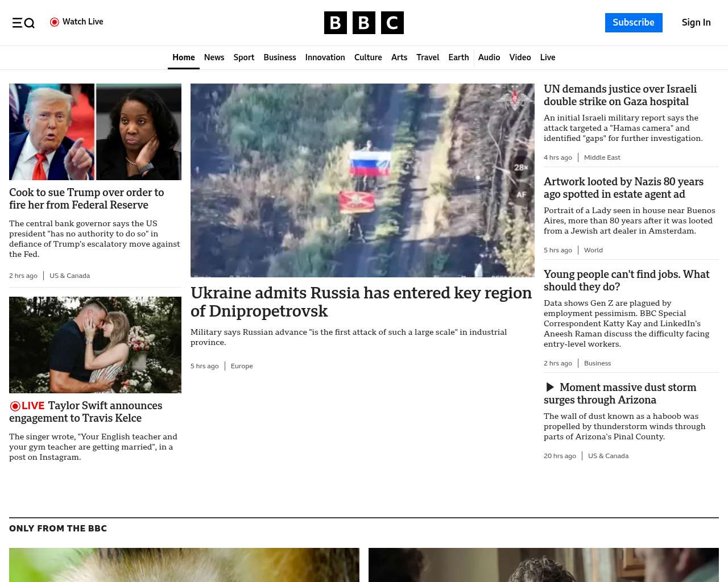The width and height of the screenshot is (728, 582).
Task: Open the Arts tab
Action: (x=399, y=57)
